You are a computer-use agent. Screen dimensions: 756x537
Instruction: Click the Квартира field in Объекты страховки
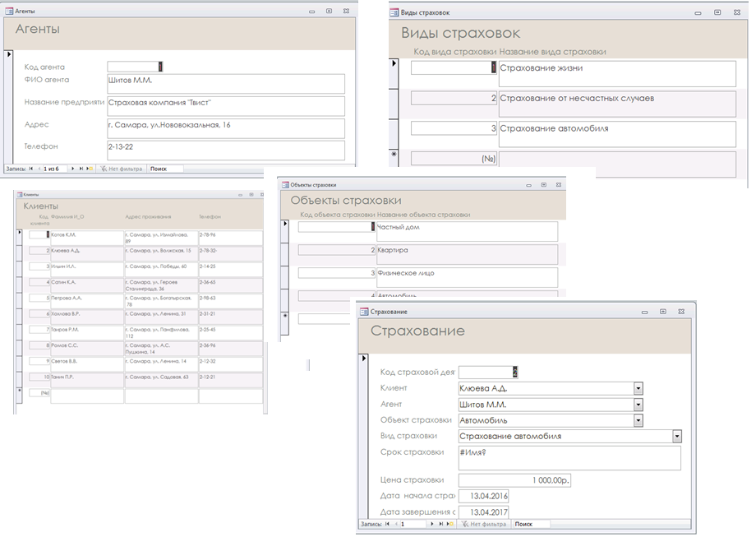466,253
